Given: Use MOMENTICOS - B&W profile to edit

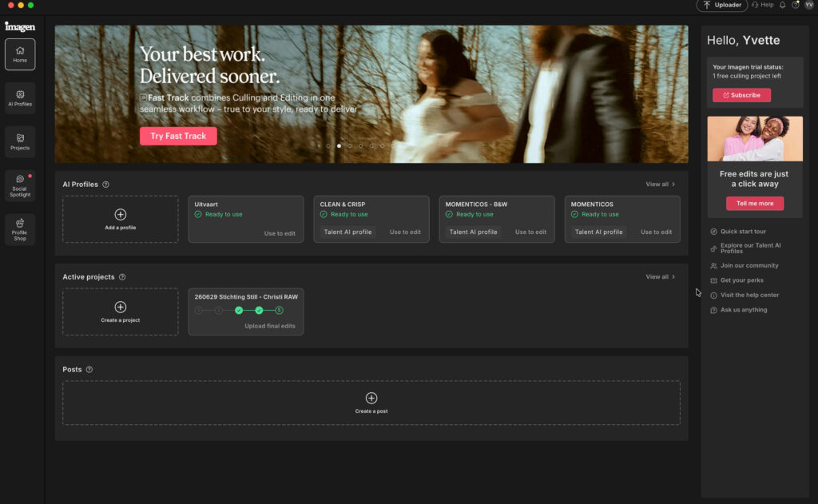Looking at the screenshot, I should point(530,232).
